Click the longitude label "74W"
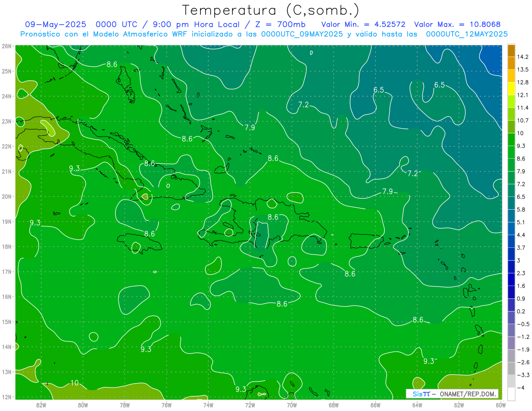 tap(208, 405)
